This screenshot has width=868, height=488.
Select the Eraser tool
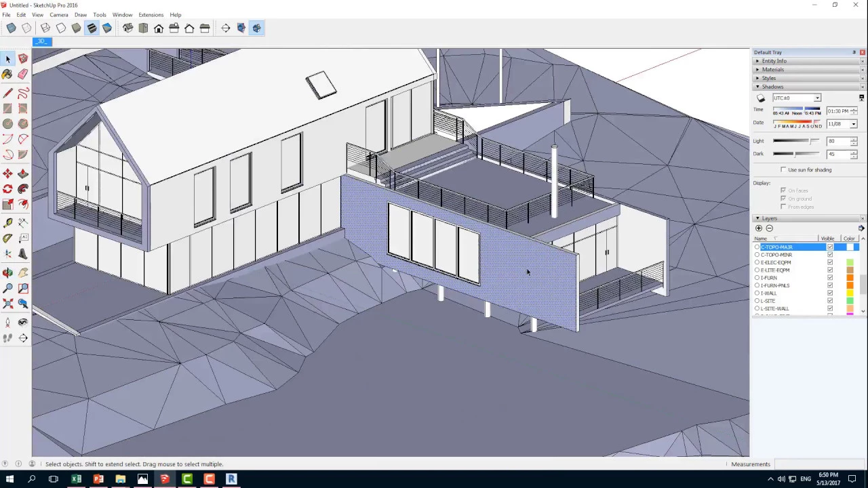pos(23,75)
